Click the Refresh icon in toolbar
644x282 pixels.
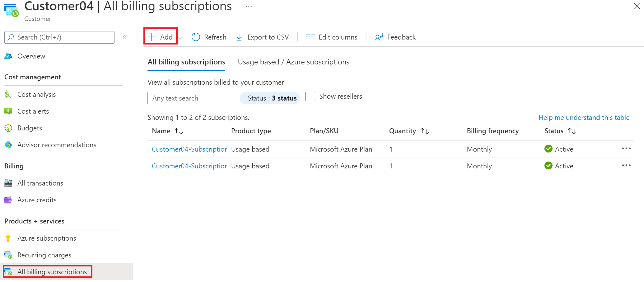point(196,37)
